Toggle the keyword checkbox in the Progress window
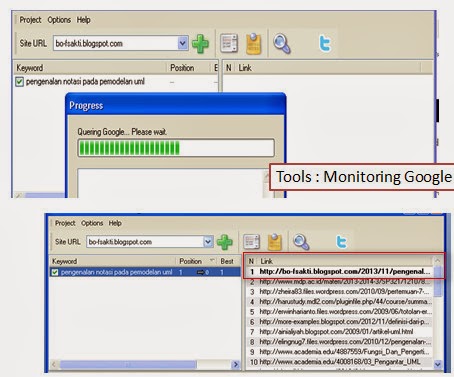Viewport: 454px width, 377px height. click(19, 82)
